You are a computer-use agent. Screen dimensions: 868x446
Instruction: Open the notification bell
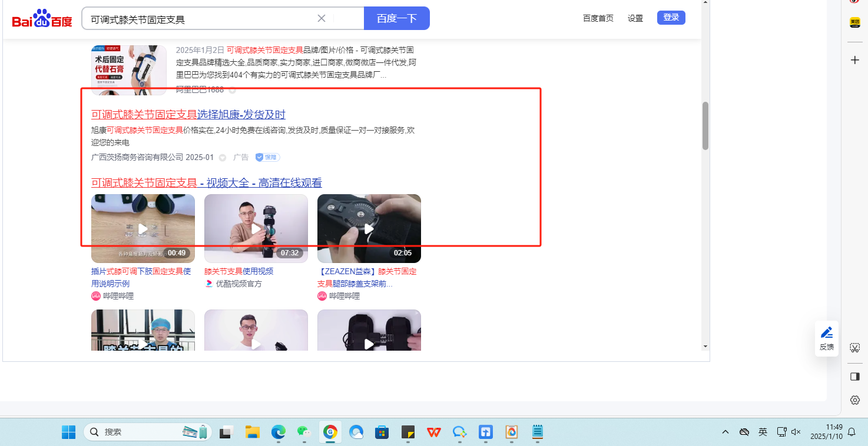[x=852, y=432]
